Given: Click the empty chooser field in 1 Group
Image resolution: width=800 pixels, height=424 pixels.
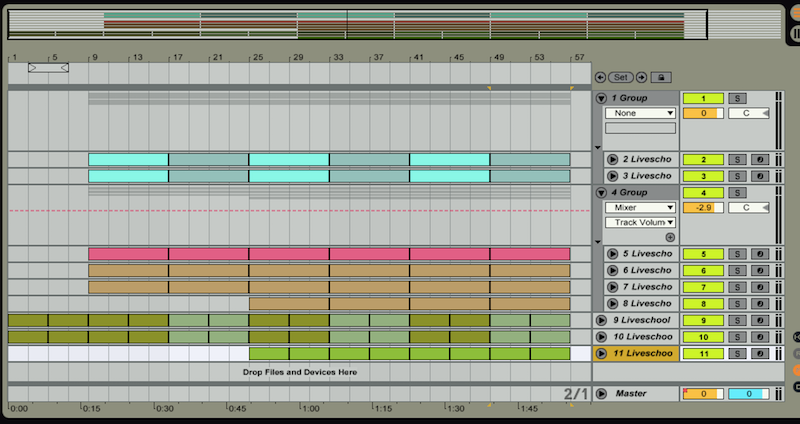Looking at the screenshot, I should [x=640, y=128].
